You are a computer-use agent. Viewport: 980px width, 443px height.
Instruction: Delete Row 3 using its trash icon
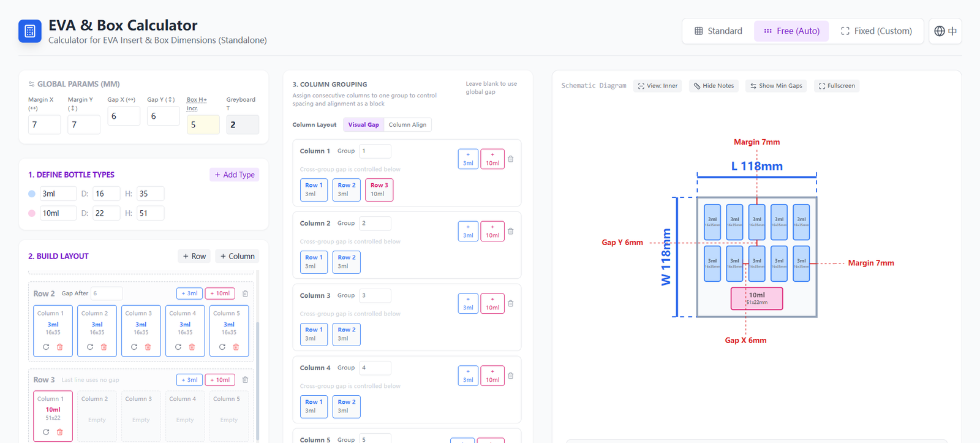pos(245,380)
